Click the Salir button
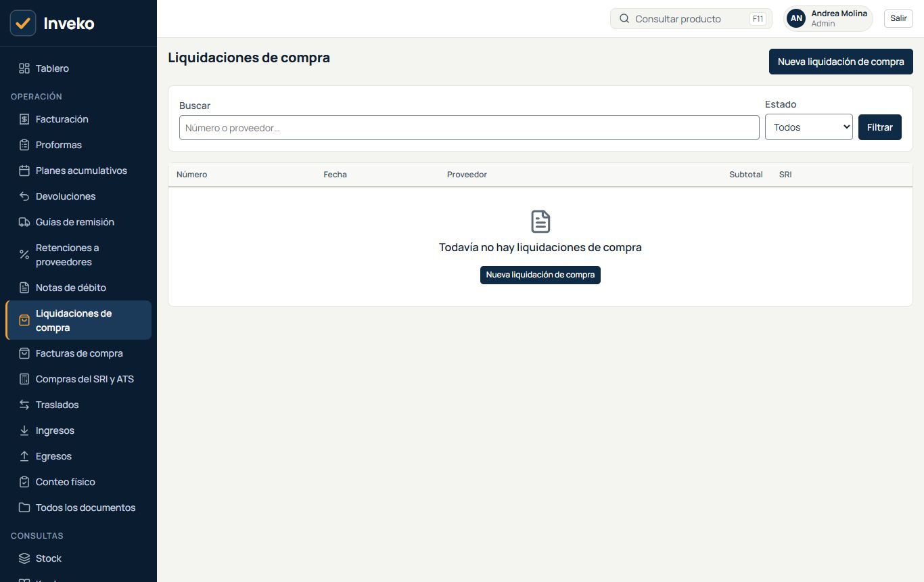 898,18
